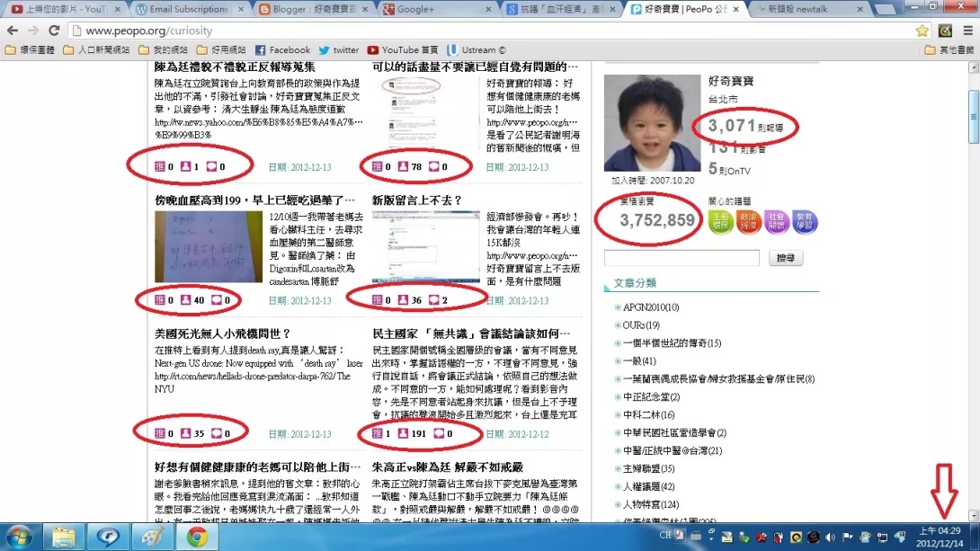Open the Facebook bookmark
Viewport: 980px width, 551px height.
pyautogui.click(x=282, y=50)
